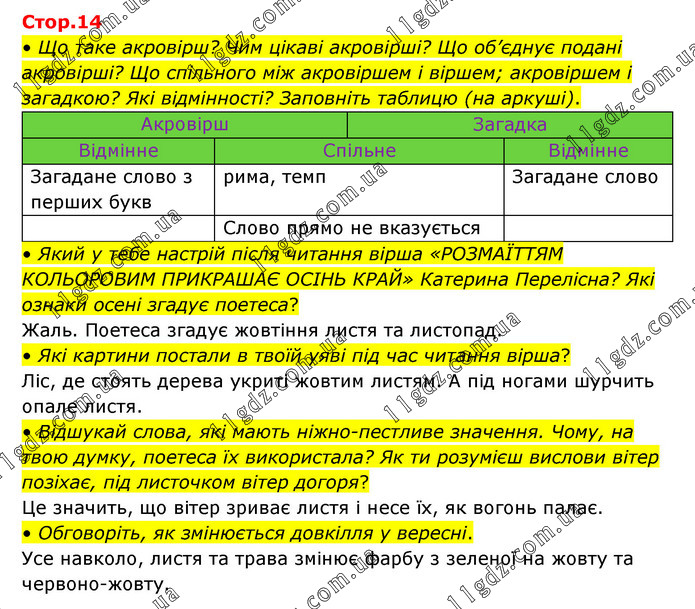The width and height of the screenshot is (695, 609).
Task: Select the highlighted question "Який у тебе настрій"
Action: 330,279
